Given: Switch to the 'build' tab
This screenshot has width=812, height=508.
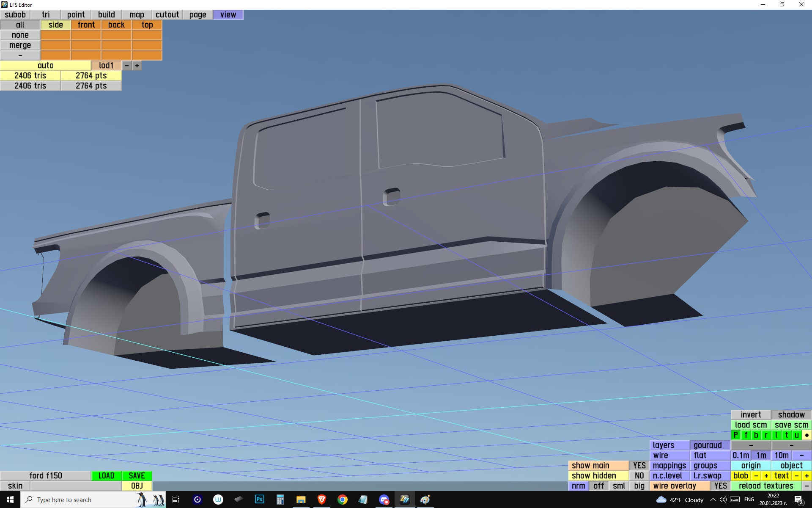Looking at the screenshot, I should pyautogui.click(x=106, y=15).
